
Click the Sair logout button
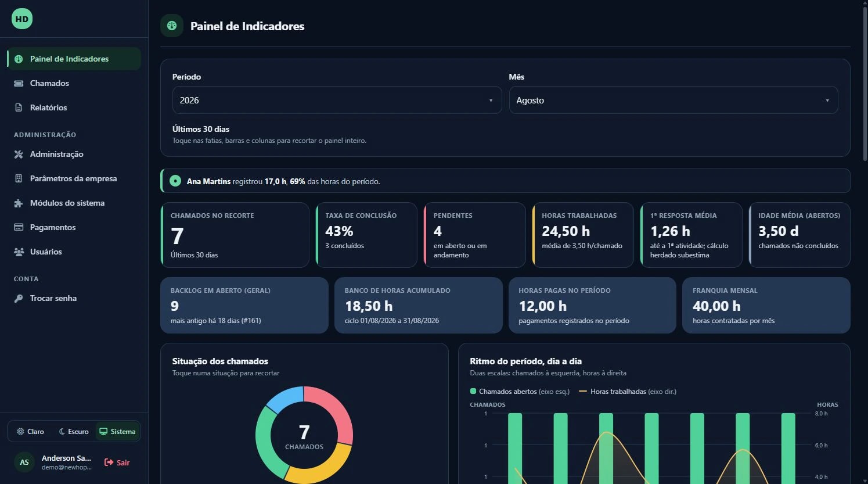click(x=117, y=463)
